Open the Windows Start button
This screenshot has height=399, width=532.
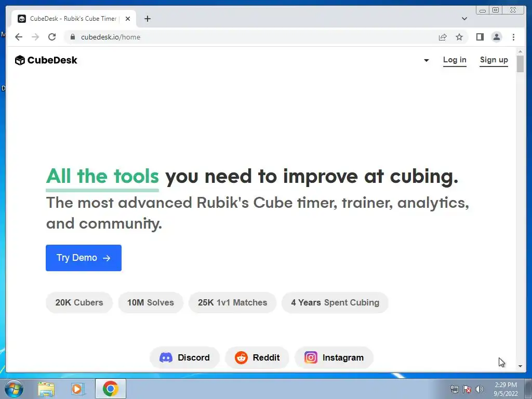pos(14,389)
